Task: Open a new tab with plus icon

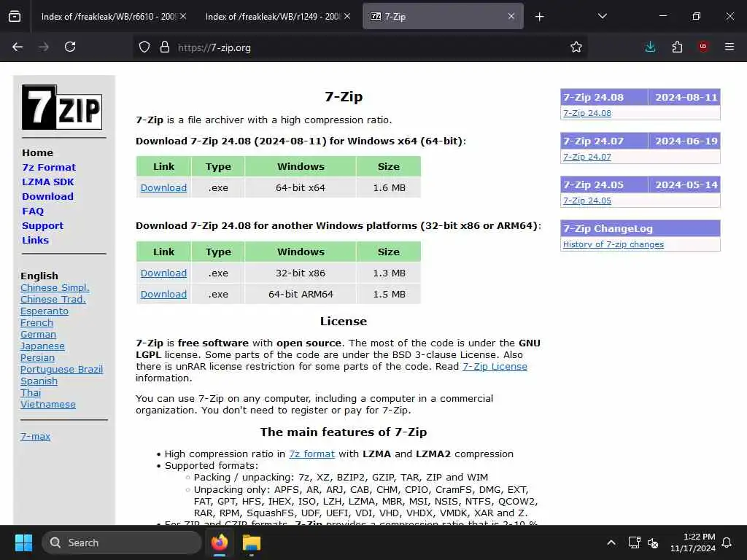Action: tap(539, 17)
